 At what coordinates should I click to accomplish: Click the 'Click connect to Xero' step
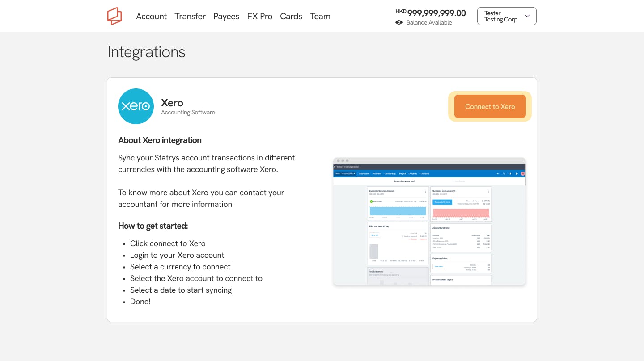[x=168, y=243]
